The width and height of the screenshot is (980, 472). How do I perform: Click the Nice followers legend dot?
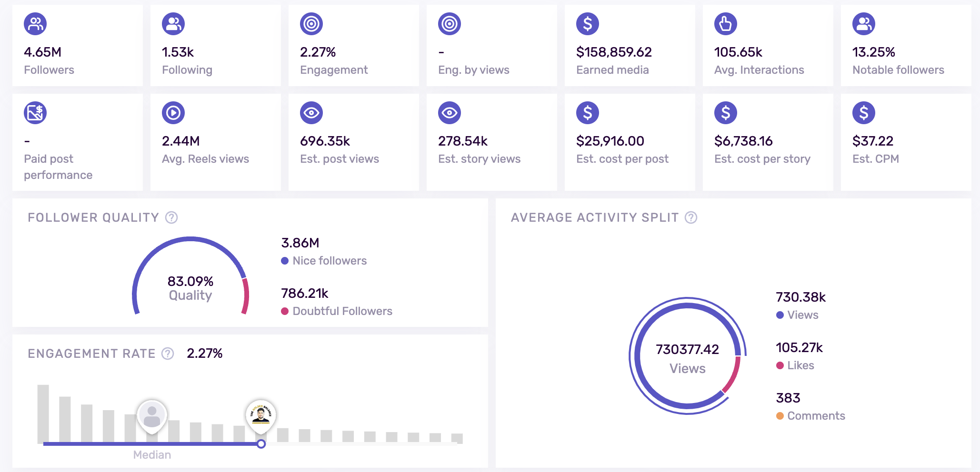coord(285,261)
